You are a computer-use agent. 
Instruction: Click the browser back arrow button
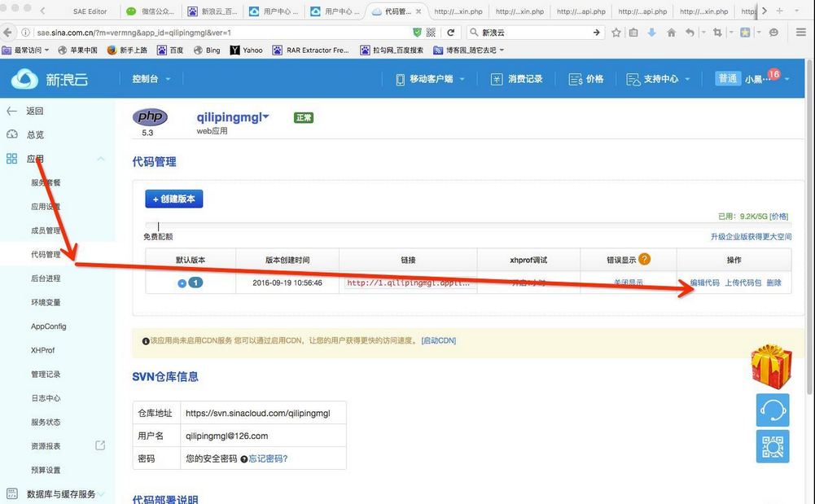pos(8,33)
